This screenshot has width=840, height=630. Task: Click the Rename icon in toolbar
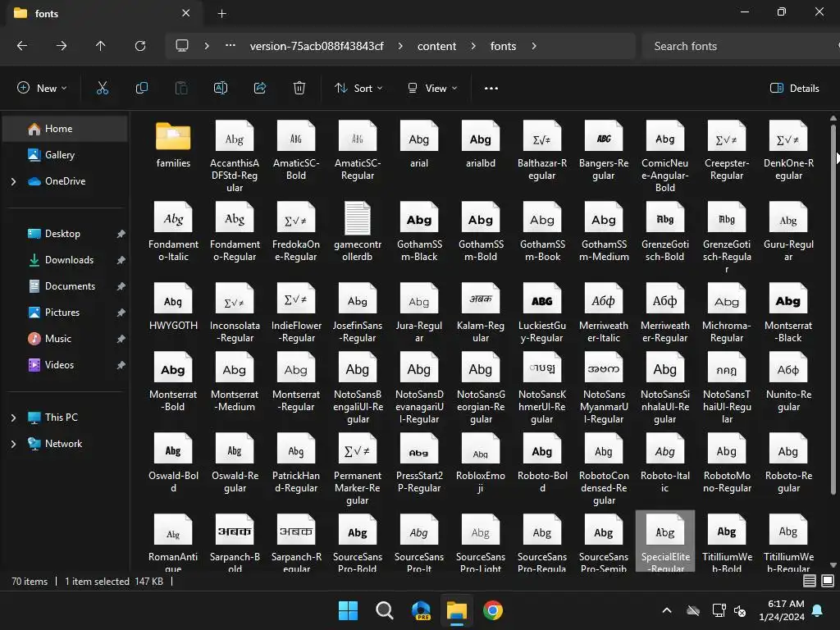[221, 89]
